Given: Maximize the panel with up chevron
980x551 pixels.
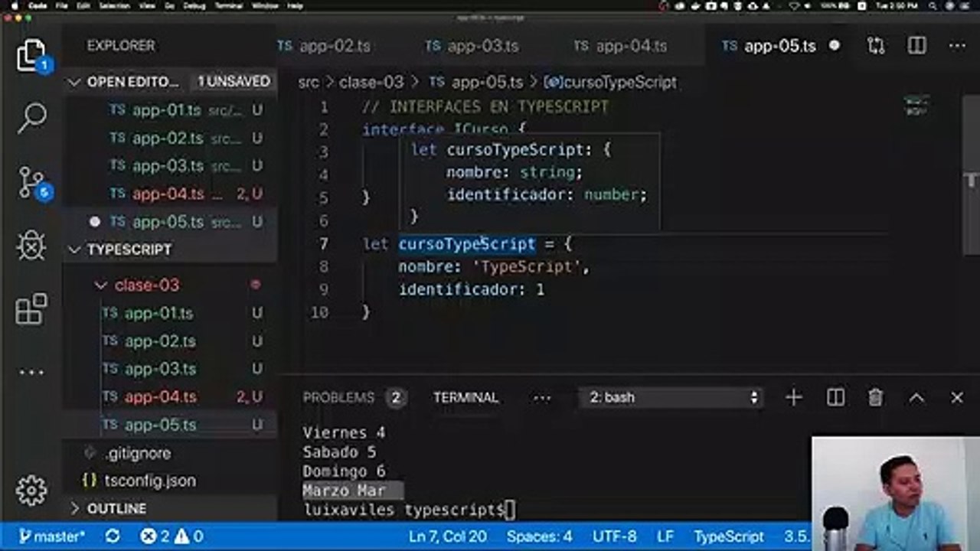Looking at the screenshot, I should pos(916,397).
